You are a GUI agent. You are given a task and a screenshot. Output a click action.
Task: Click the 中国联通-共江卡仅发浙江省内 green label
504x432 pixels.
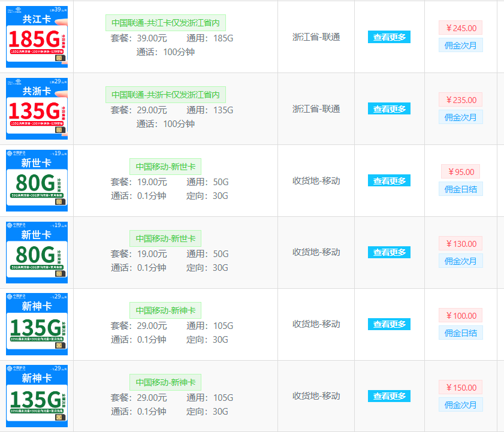click(x=165, y=22)
